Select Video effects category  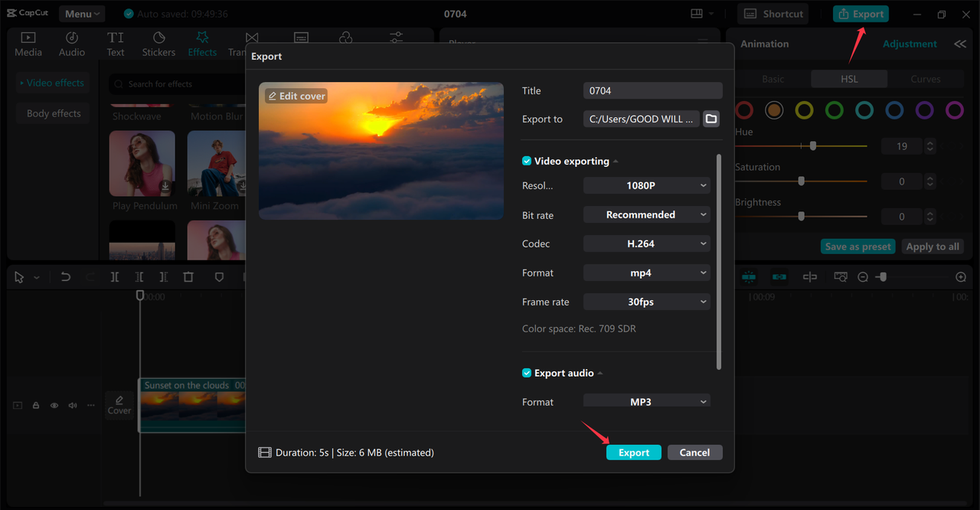coord(53,83)
